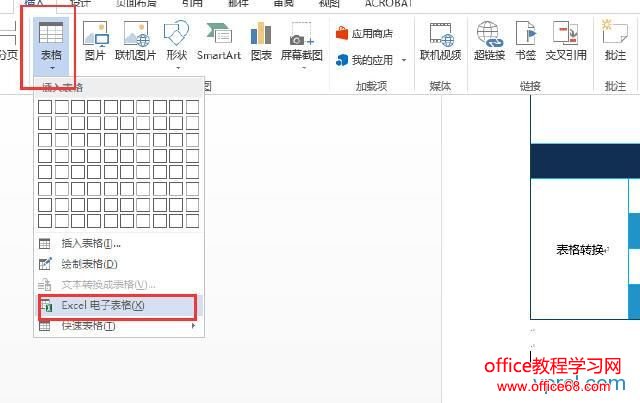This screenshot has height=403, width=640.
Task: Click the grid icon beside 快速表格
Action: 44,326
